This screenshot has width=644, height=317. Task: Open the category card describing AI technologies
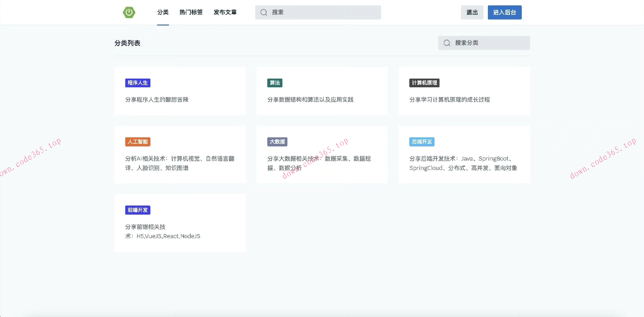coord(180,154)
